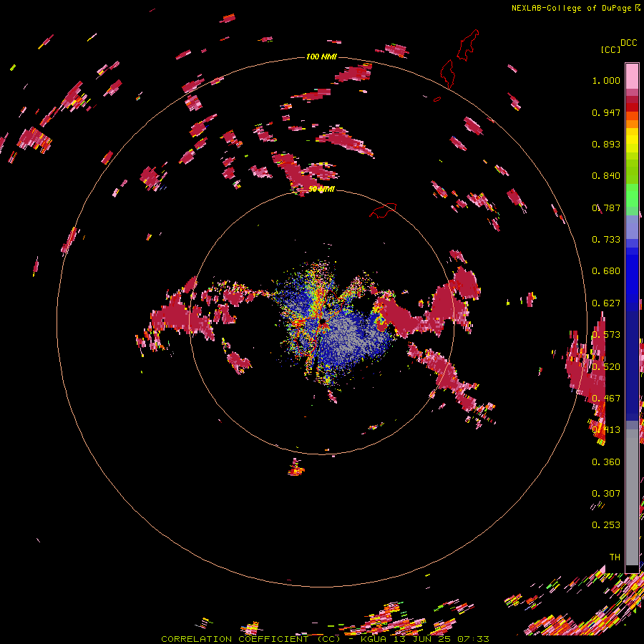Click the 0.573 legend value

pyautogui.click(x=606, y=335)
